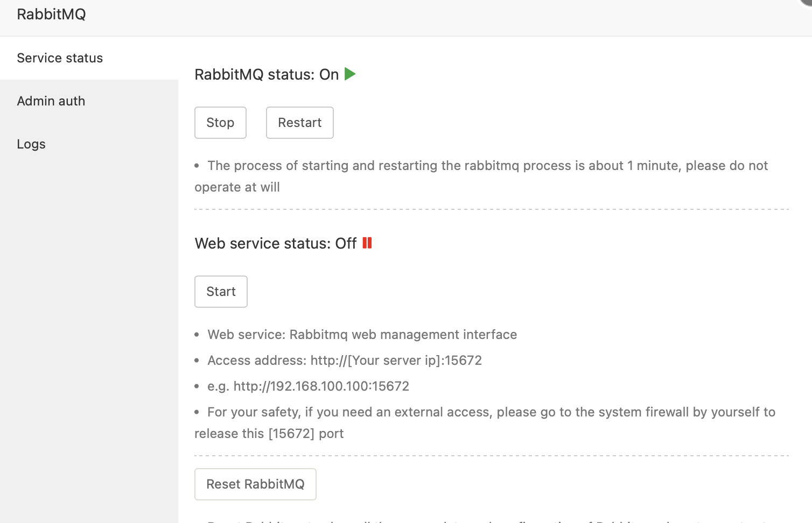The height and width of the screenshot is (523, 812).
Task: Close the RabbitMQ panel at top-right corner
Action: pos(806,2)
